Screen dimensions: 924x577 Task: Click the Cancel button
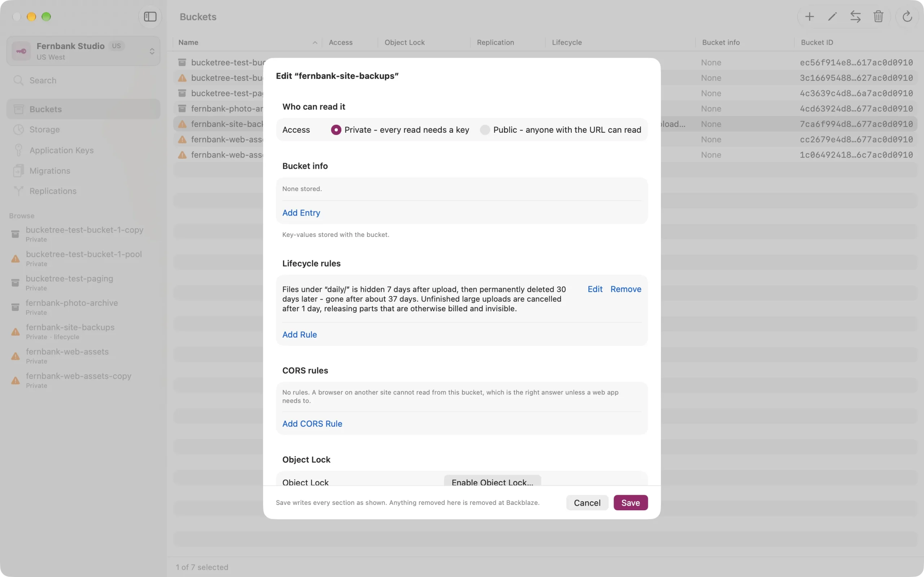587,503
